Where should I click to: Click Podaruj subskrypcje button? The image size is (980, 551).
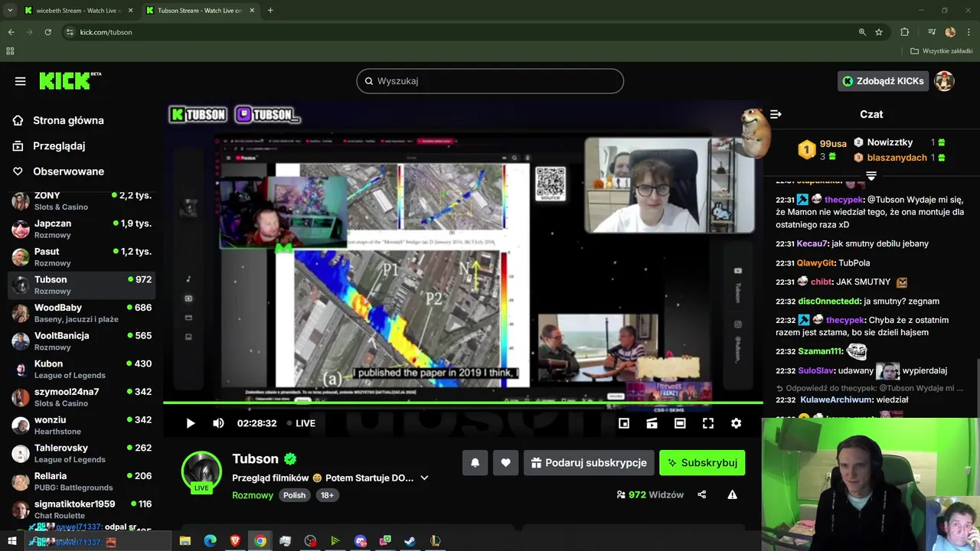coord(589,463)
